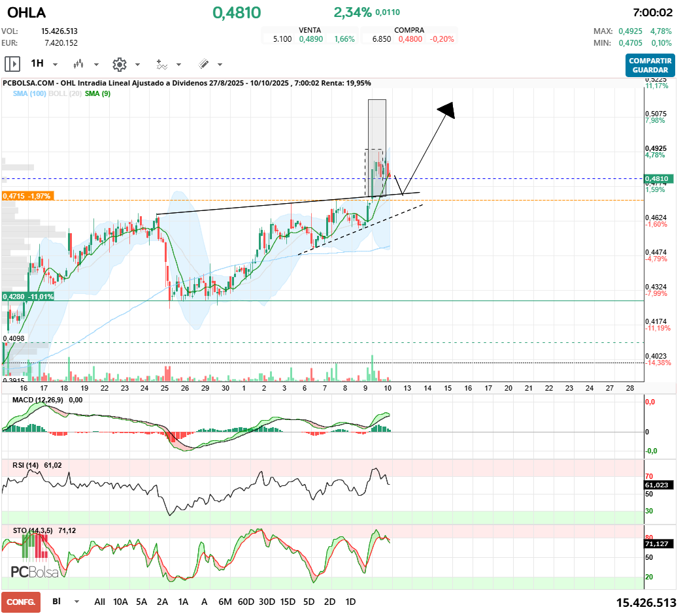Select the 6M range tab
Screen dimensions: 685x616
225,602
